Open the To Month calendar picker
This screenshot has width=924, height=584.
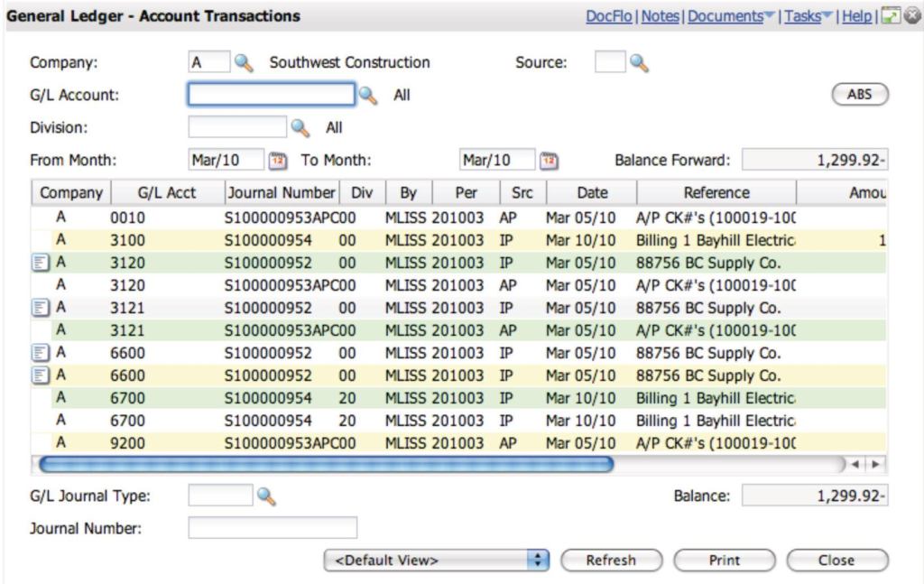[548, 161]
